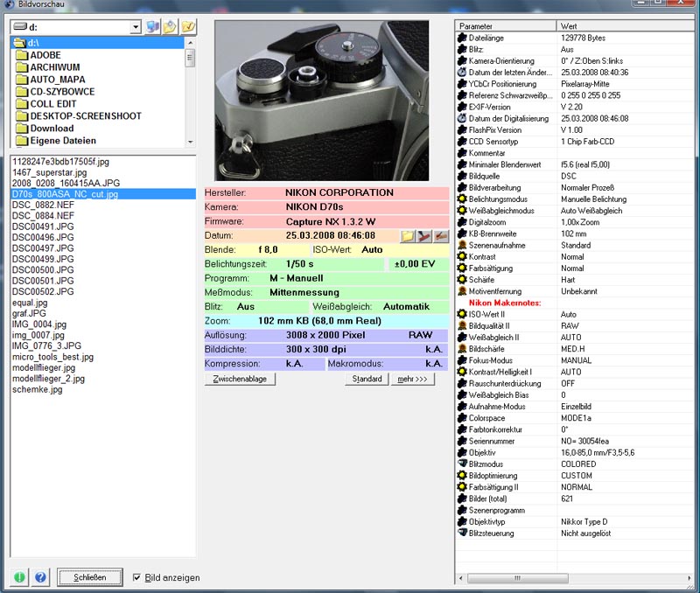
Task: Click the icon beside Dateilänge parameter
Action: (x=462, y=38)
